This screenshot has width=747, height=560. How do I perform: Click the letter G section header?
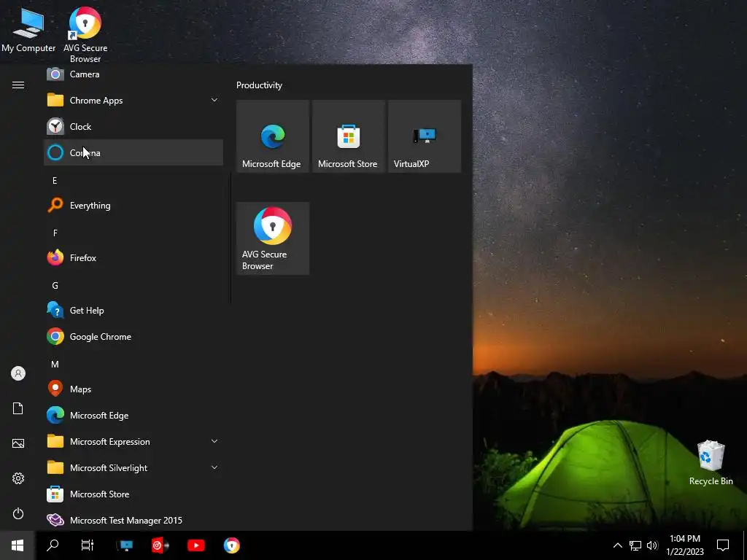tap(55, 286)
